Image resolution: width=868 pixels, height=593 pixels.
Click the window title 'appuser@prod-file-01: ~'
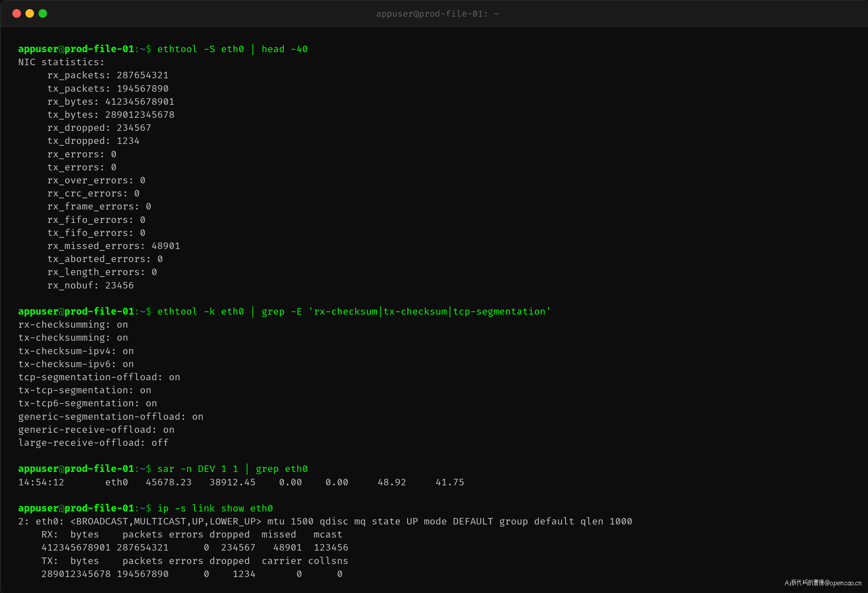437,14
